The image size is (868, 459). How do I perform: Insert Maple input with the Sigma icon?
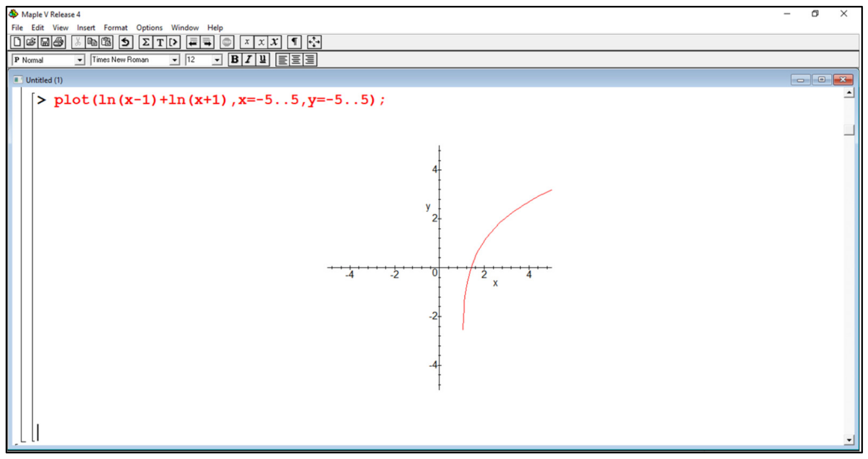(x=145, y=42)
